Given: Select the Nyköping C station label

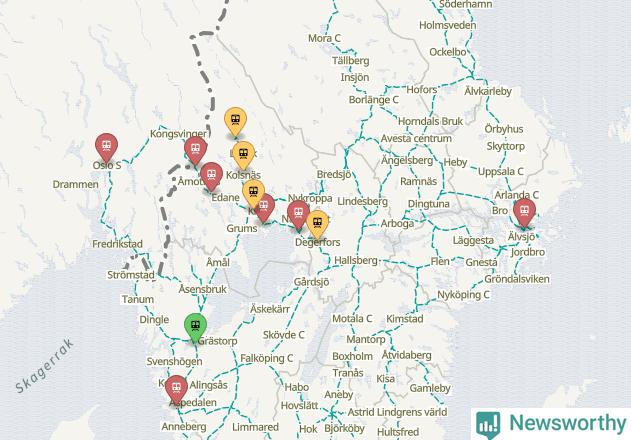Looking at the screenshot, I should pyautogui.click(x=463, y=295).
